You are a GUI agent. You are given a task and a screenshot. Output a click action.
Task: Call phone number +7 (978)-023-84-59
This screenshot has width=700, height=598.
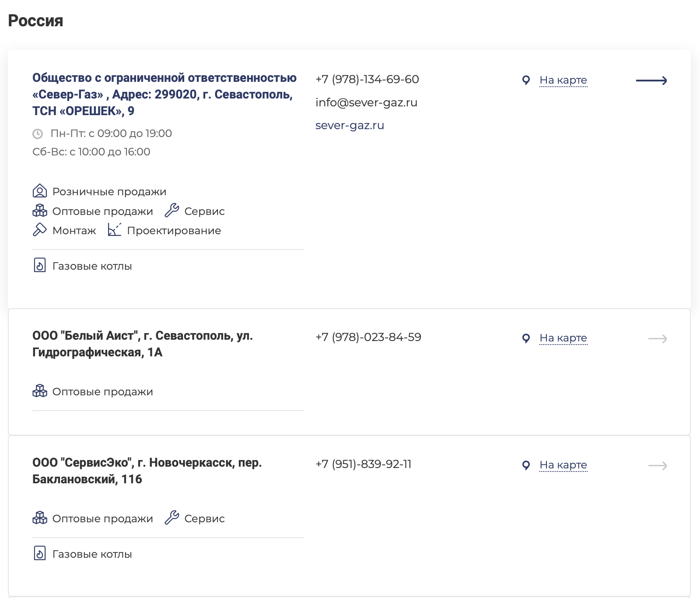click(x=368, y=337)
